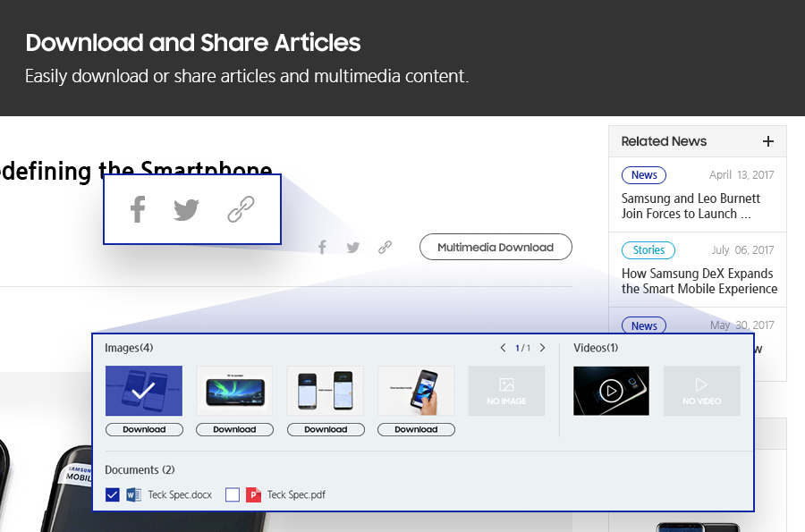This screenshot has width=805, height=532.
Task: Play the video thumbnail in Videos section
Action: point(611,391)
